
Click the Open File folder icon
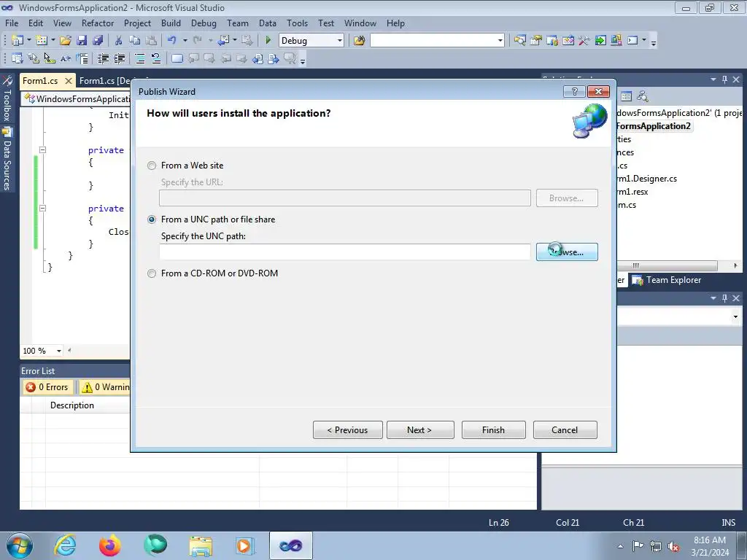pos(66,41)
